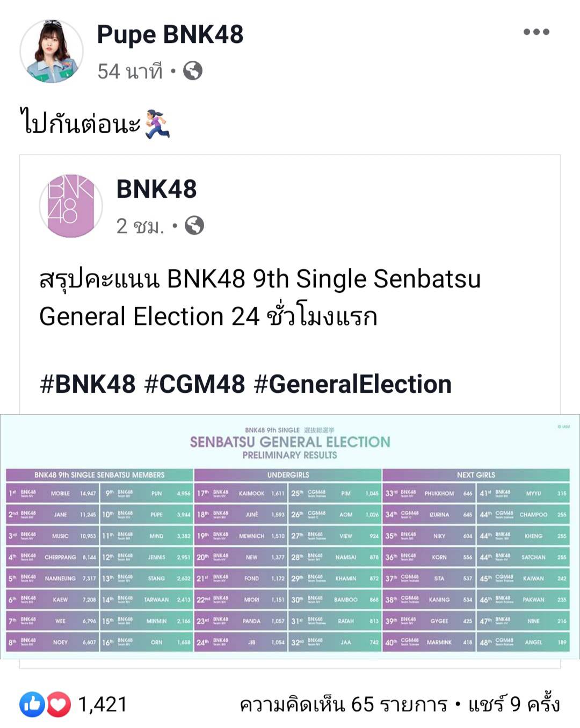
Task: Click the globe privacy icon beside 54 นาที
Action: [x=193, y=70]
